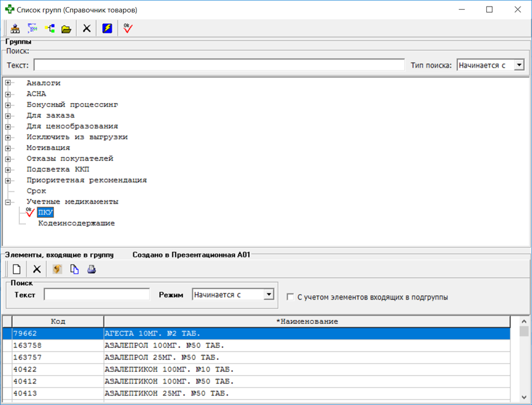Click the blue lightning bolt icon
532x405 pixels.
107,28
